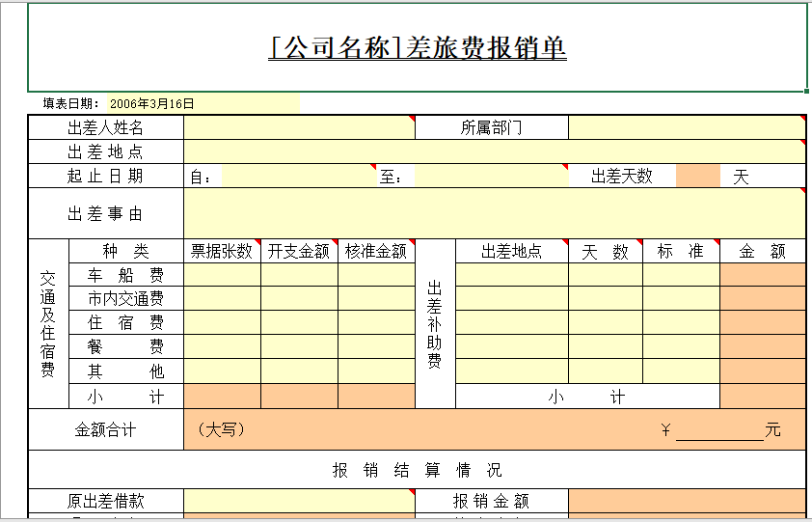Select the yellow input cell beside 所属部门

(686, 127)
